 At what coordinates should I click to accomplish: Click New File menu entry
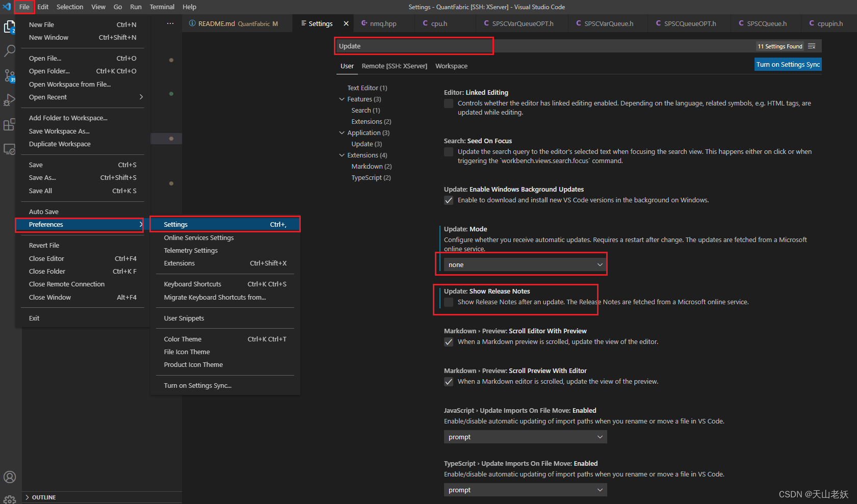pos(83,24)
